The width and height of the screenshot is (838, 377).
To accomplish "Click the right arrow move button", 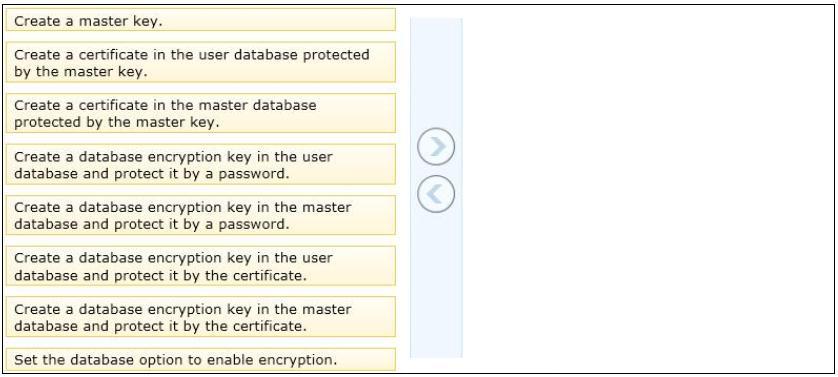I will pos(436,147).
